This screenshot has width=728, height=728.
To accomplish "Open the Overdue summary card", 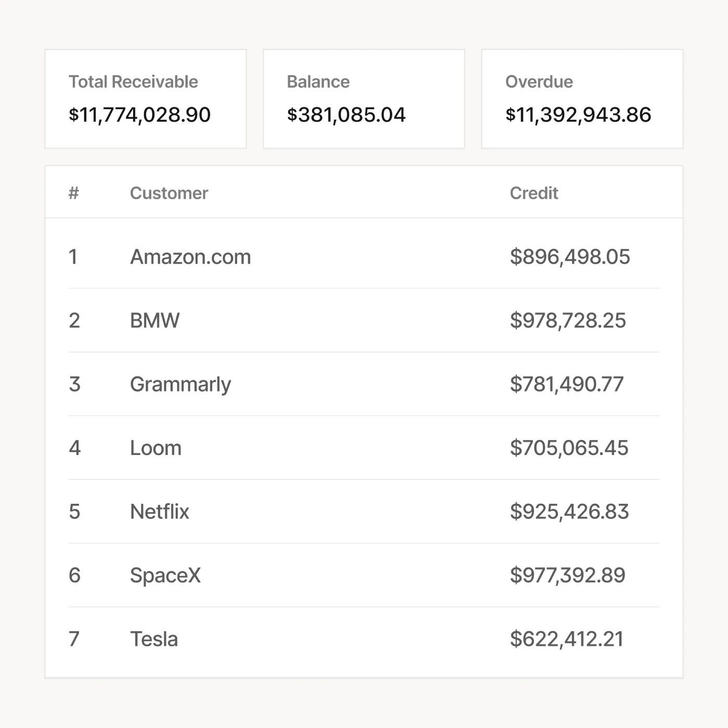I will [582, 99].
